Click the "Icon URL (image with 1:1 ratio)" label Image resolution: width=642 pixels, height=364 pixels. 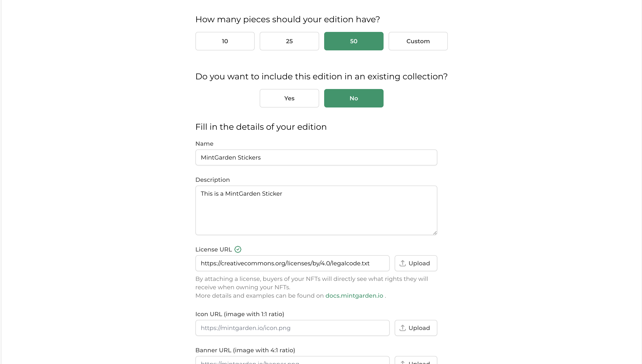tap(240, 314)
